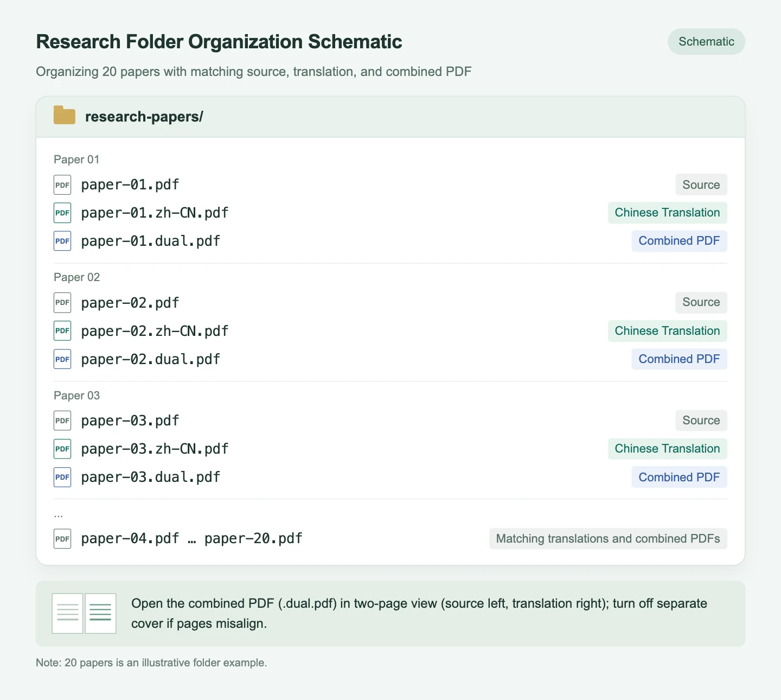Click PDF icon beside paper-04.pdf … paper-20.pdf
The height and width of the screenshot is (700, 781).
(62, 539)
